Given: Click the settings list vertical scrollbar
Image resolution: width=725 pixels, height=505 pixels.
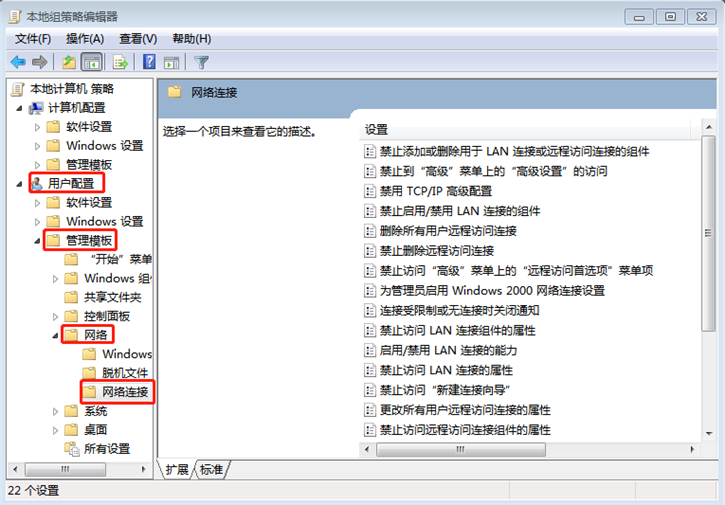Looking at the screenshot, I should coord(708,300).
